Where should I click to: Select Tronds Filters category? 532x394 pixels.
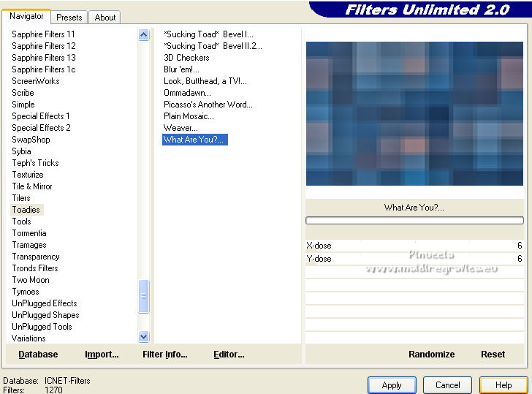click(35, 268)
